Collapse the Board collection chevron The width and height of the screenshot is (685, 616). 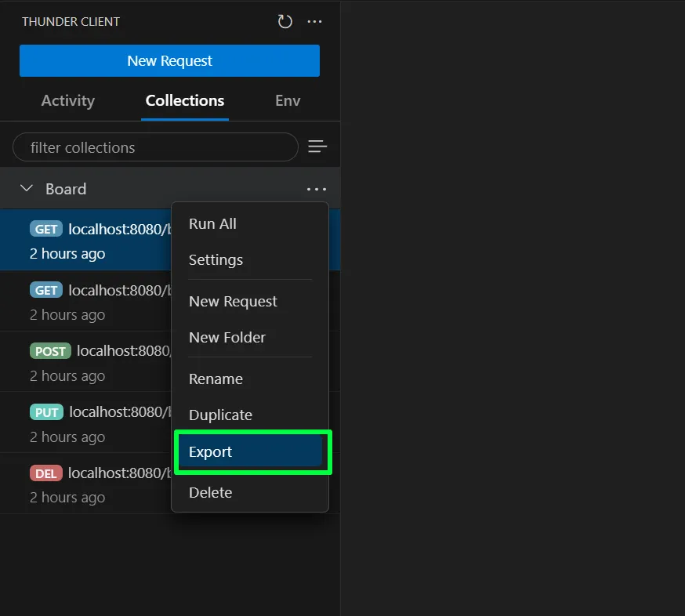click(x=27, y=189)
